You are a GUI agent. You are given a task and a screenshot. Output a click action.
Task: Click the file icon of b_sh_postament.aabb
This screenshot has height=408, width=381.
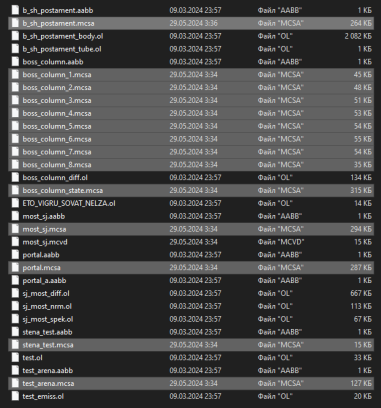click(x=15, y=10)
